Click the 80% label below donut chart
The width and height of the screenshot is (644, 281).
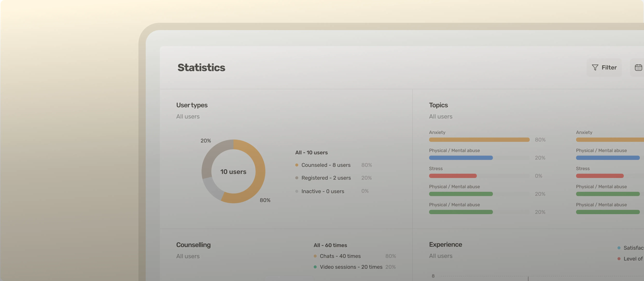click(x=265, y=200)
